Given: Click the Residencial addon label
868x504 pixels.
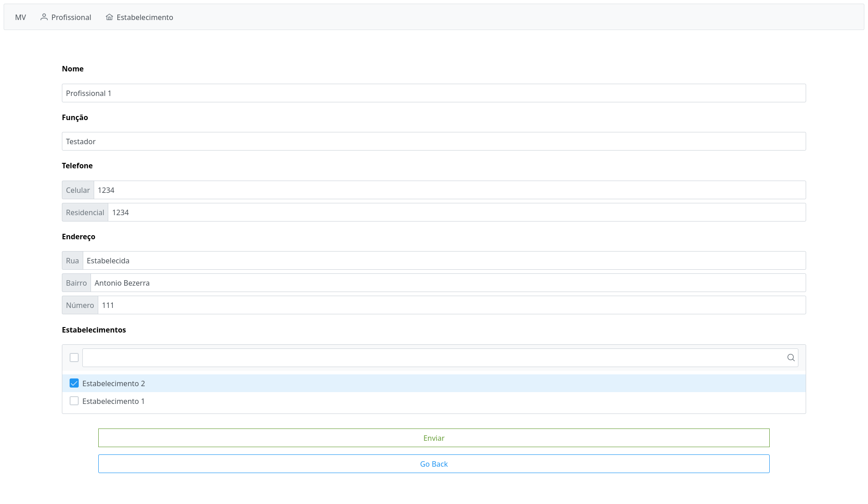Looking at the screenshot, I should click(x=85, y=212).
